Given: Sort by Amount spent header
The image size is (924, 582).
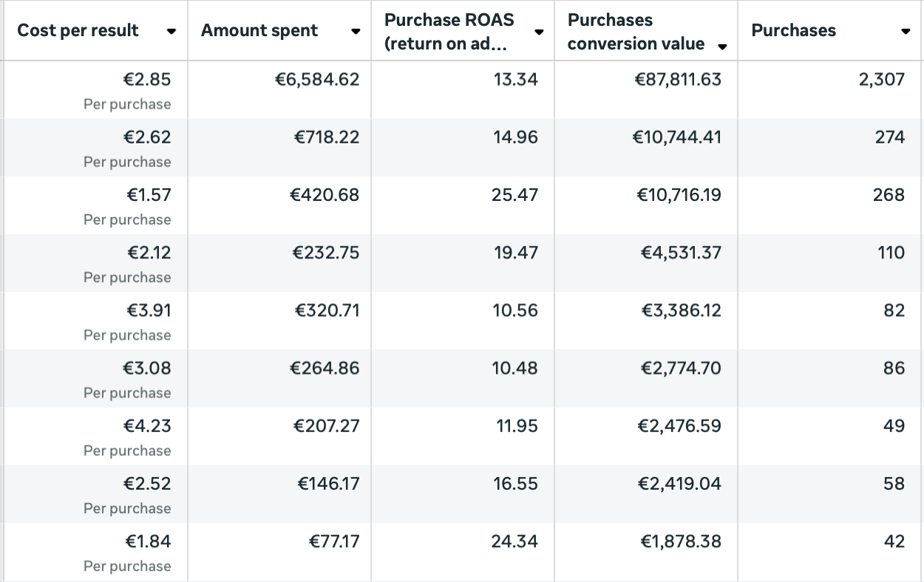Looking at the screenshot, I should pyautogui.click(x=259, y=30).
